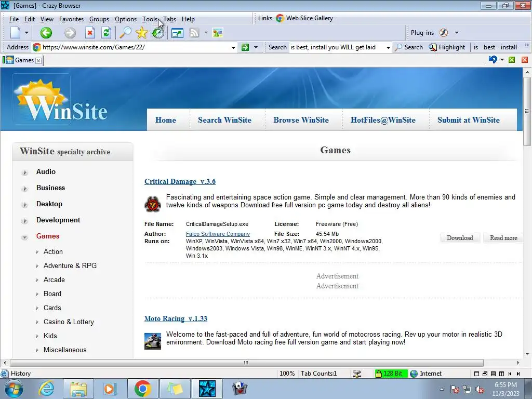Open the New page dropdown arrow
Screen dimensions: 532x399
(26, 33)
